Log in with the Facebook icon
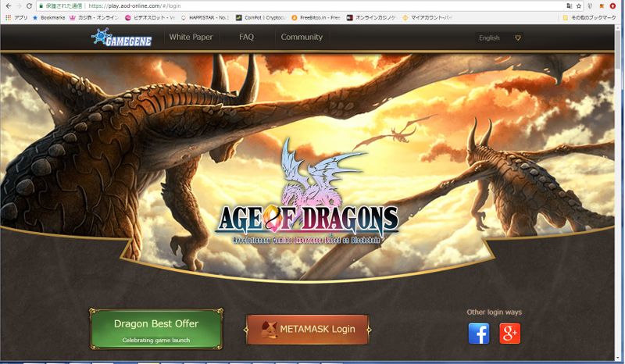 pos(478,334)
